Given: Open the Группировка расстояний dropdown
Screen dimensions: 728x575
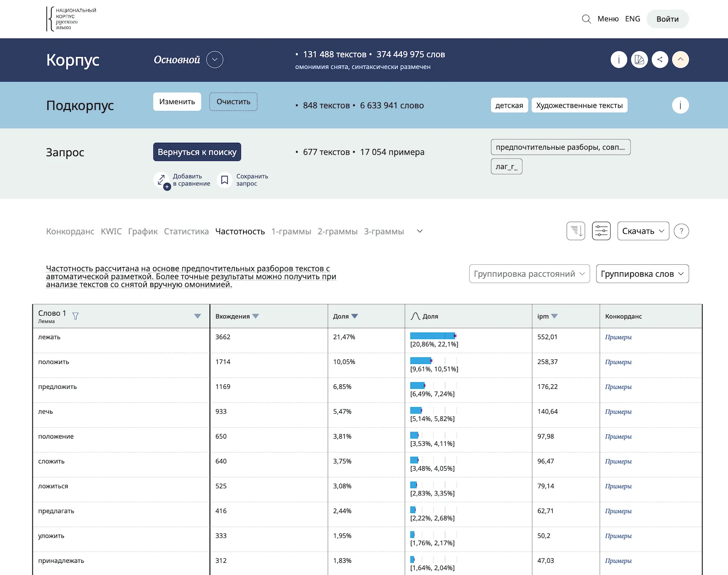Looking at the screenshot, I should click(x=529, y=274).
